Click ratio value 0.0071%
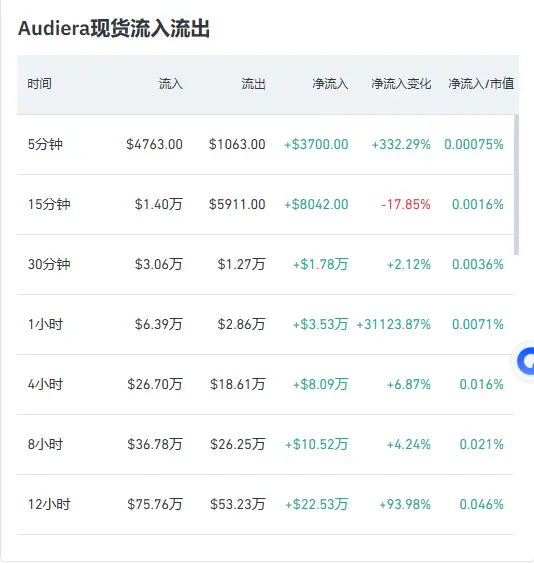Viewport: 534px width, 563px height. point(478,324)
